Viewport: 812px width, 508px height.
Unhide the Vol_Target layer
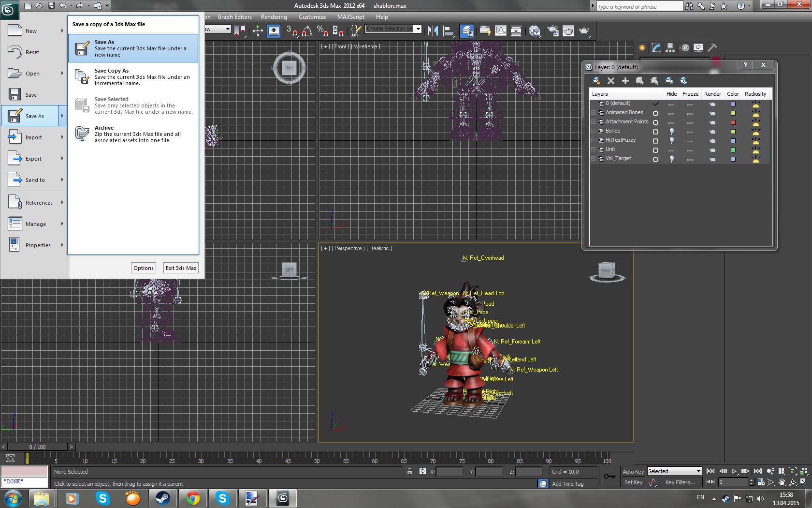coord(671,159)
